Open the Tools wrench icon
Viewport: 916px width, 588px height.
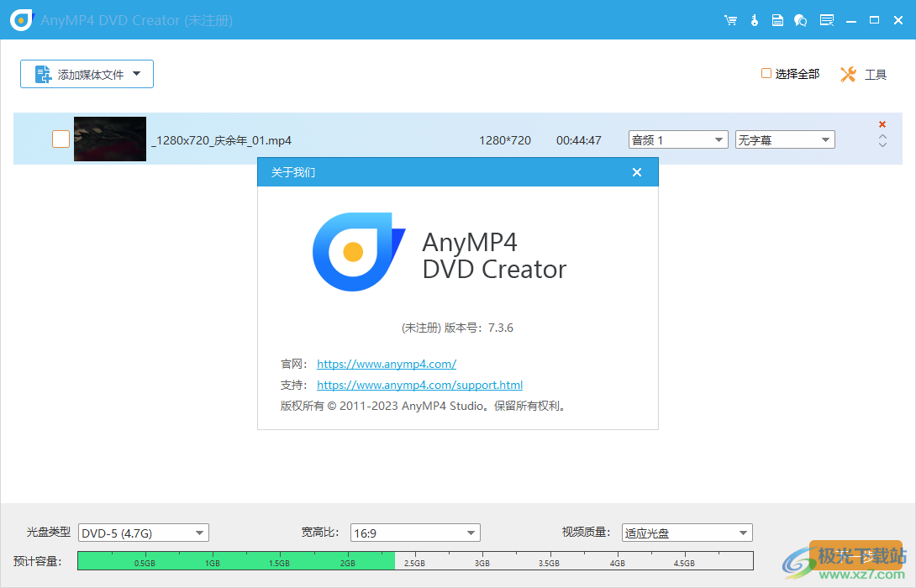point(848,74)
